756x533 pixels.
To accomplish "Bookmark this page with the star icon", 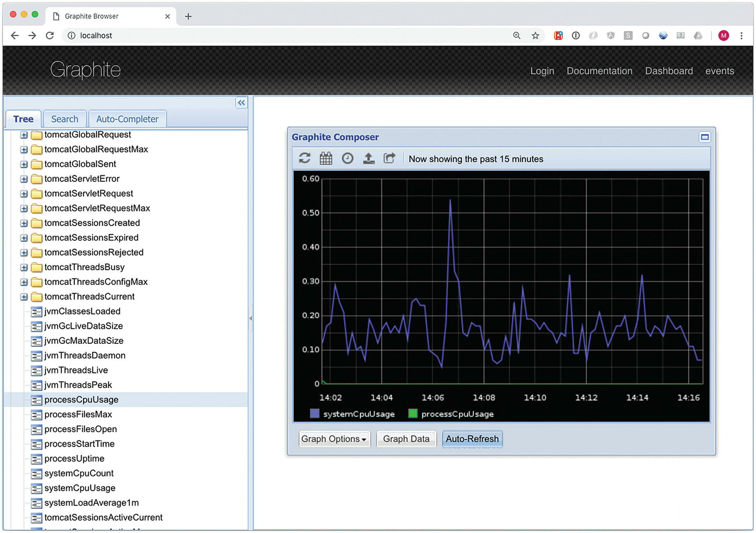I will pos(535,36).
